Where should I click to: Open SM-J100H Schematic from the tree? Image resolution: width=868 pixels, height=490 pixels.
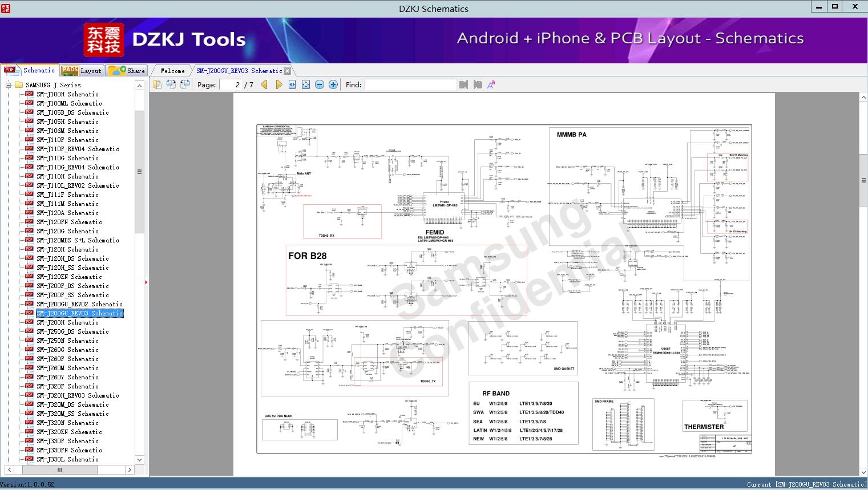[x=67, y=94]
